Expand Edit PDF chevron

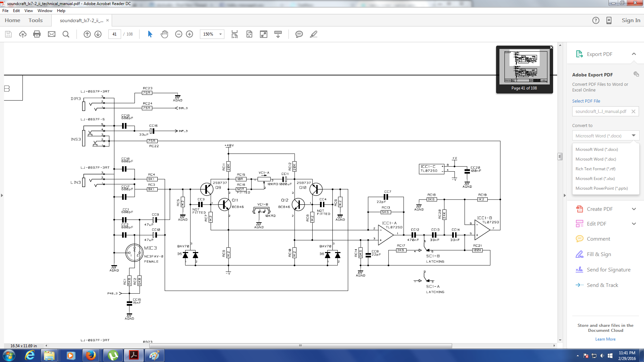[x=634, y=224]
